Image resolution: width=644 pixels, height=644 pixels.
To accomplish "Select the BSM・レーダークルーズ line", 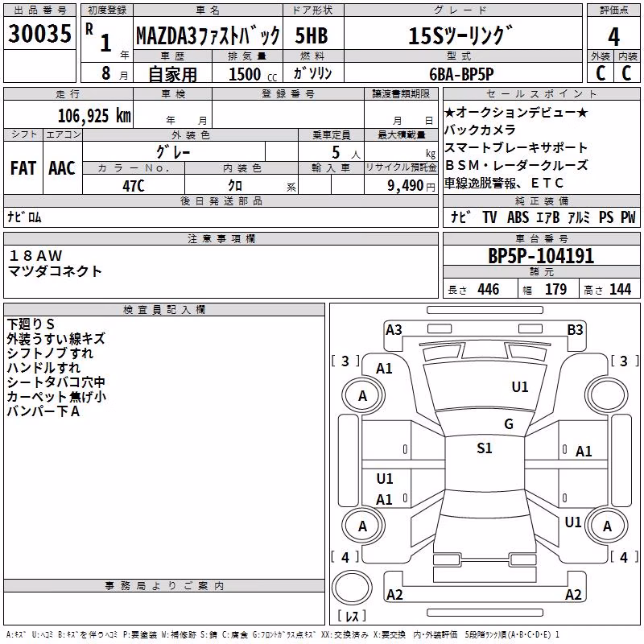I will point(516,165).
